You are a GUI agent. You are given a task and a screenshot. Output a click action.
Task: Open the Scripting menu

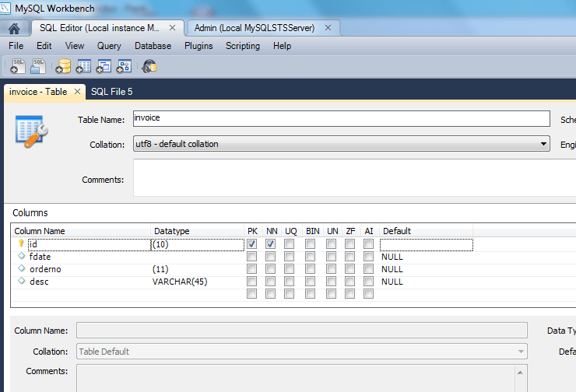[x=243, y=46]
